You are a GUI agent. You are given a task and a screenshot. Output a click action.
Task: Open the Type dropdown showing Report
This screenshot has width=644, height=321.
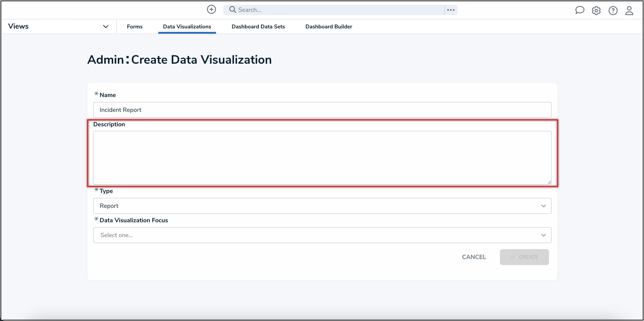click(322, 206)
